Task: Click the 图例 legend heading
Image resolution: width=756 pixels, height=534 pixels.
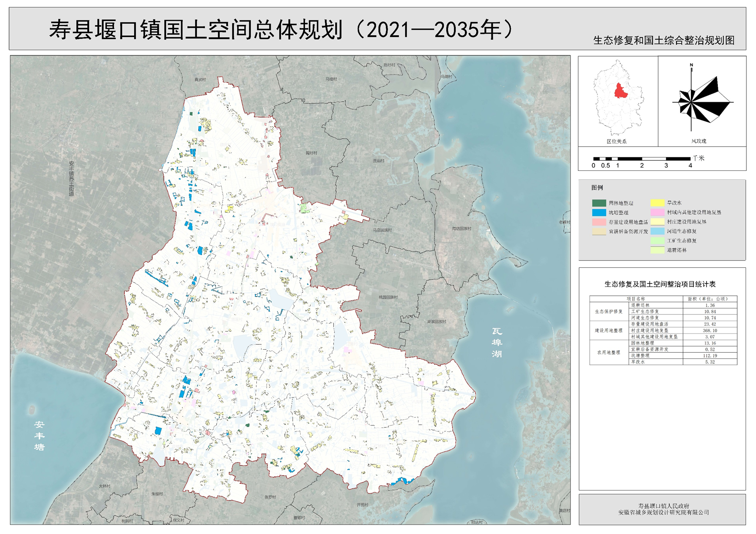Action: tap(597, 188)
